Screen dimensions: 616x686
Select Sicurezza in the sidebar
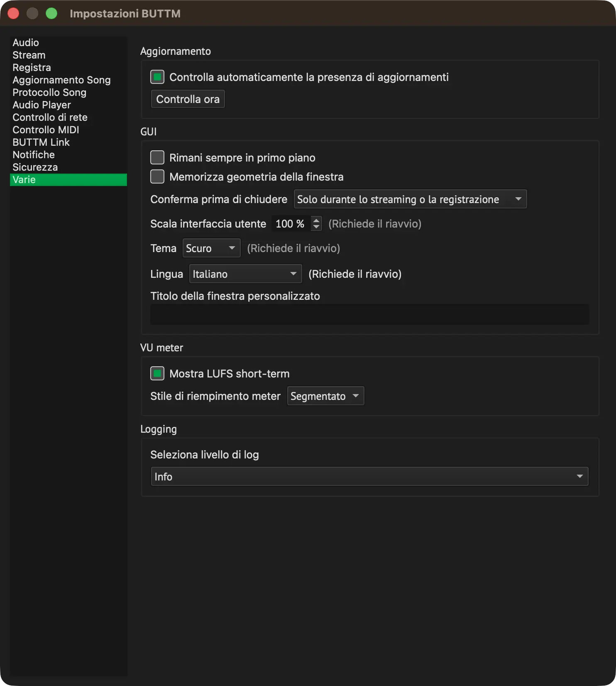(x=68, y=167)
